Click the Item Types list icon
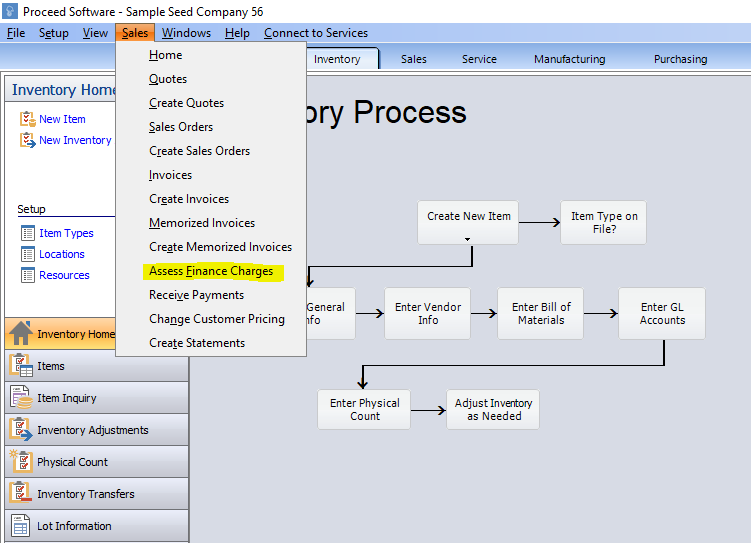The image size is (751, 543). (x=28, y=233)
